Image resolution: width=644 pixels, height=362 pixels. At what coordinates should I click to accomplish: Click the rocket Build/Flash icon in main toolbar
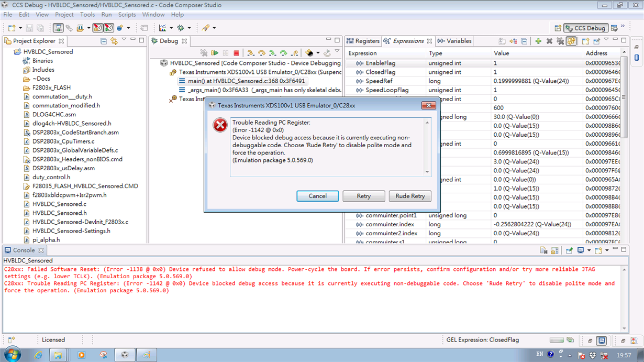[206, 28]
